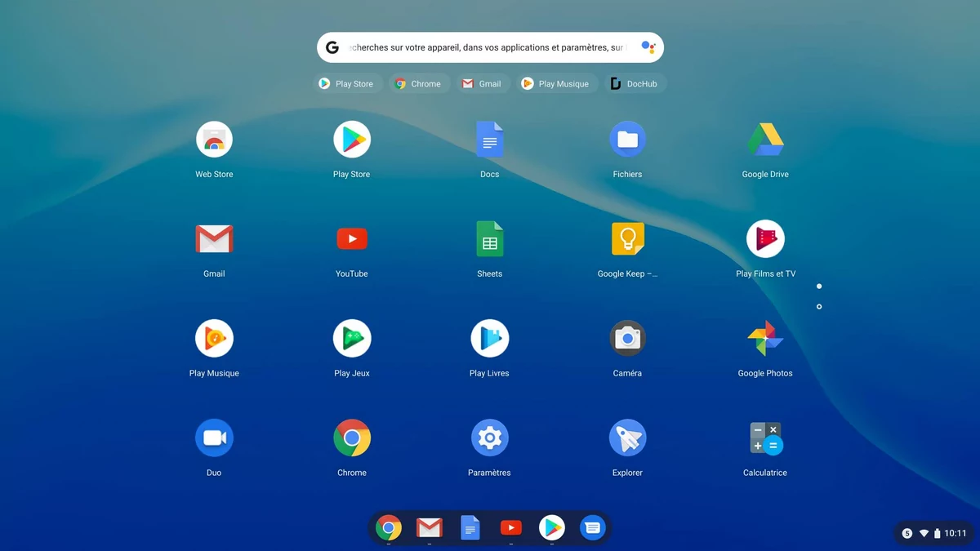Go to the first launcher page dot
980x551 pixels.
819,287
